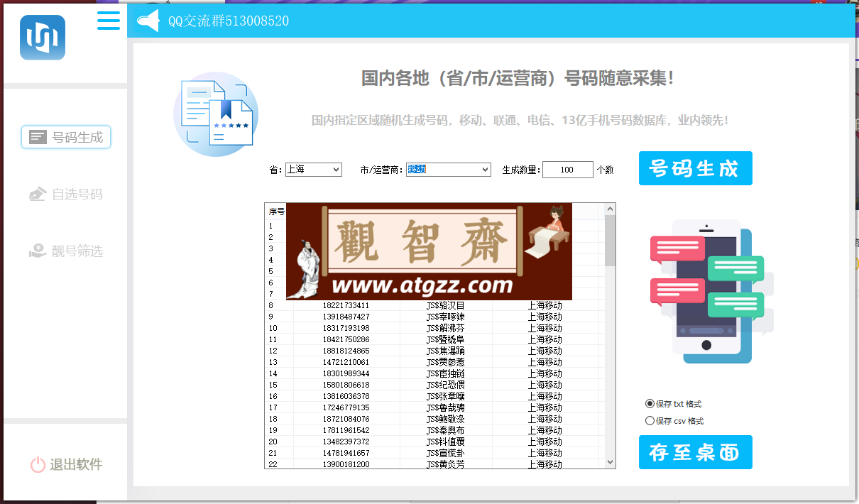This screenshot has width=859, height=504.
Task: Click the megaphone announcement icon
Action: click(148, 21)
